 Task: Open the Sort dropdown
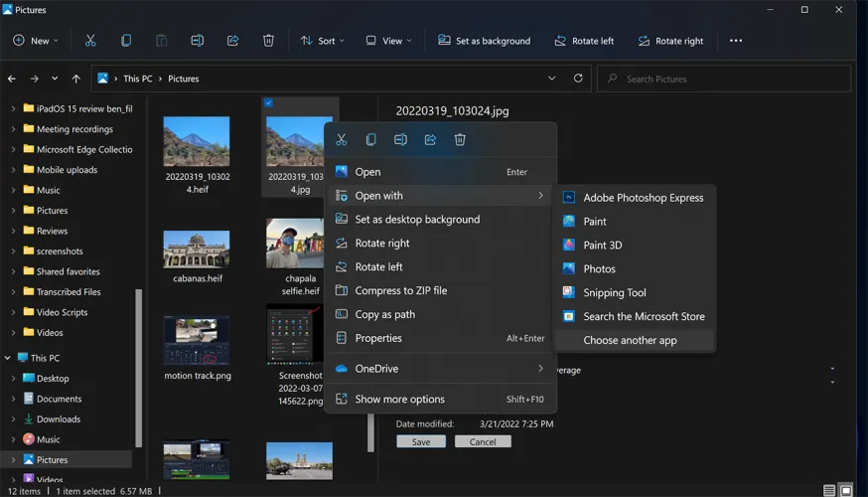tap(323, 41)
